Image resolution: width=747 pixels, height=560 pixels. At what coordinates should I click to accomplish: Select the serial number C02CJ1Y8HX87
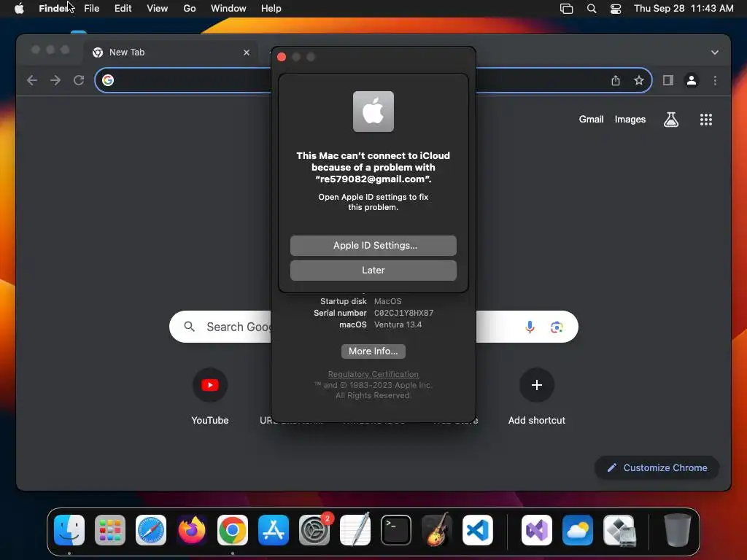click(x=403, y=313)
